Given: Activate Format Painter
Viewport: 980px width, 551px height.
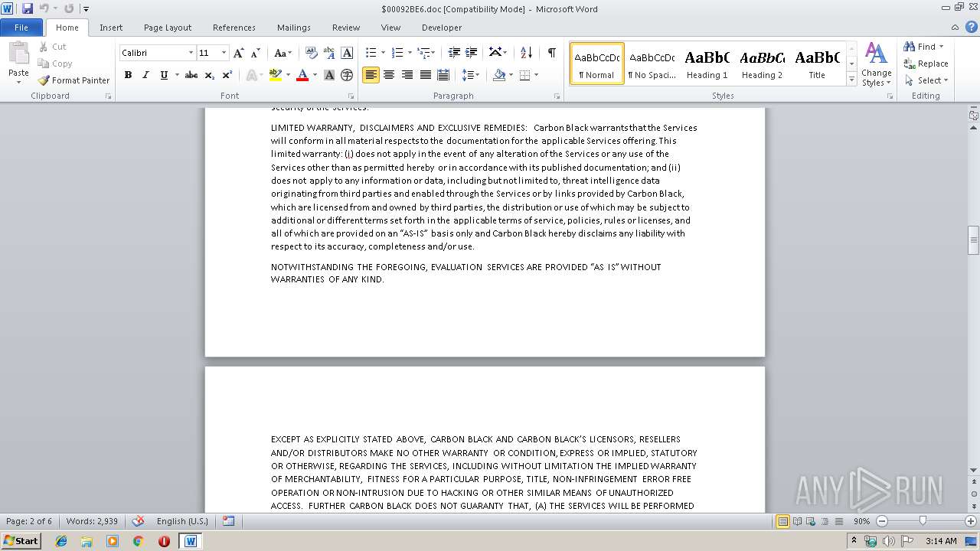Looking at the screenshot, I should pos(73,80).
